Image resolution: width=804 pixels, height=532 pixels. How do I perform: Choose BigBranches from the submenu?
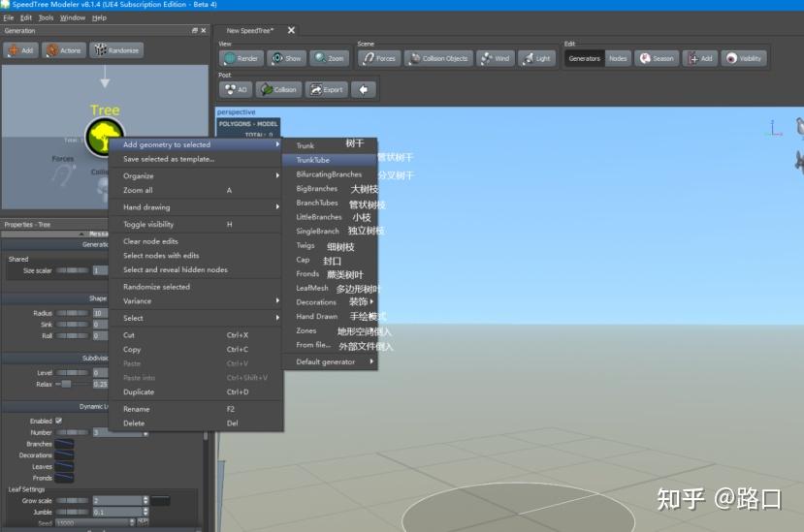click(x=330, y=189)
